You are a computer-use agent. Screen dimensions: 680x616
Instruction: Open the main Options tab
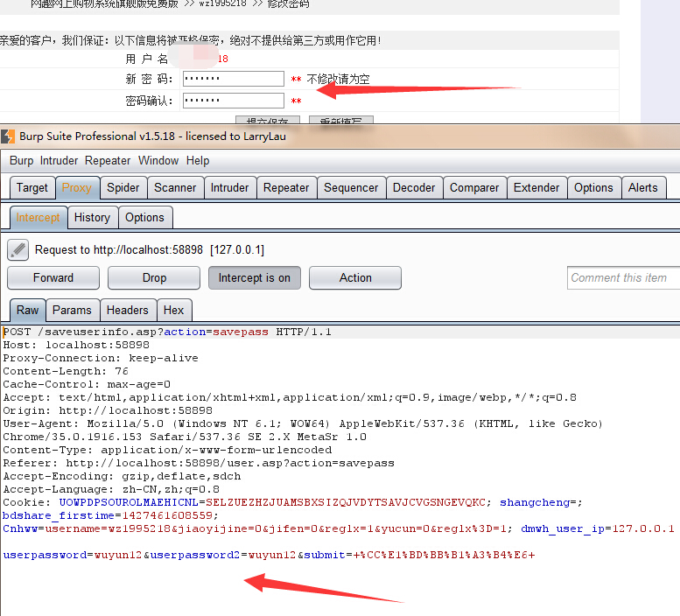(x=593, y=188)
